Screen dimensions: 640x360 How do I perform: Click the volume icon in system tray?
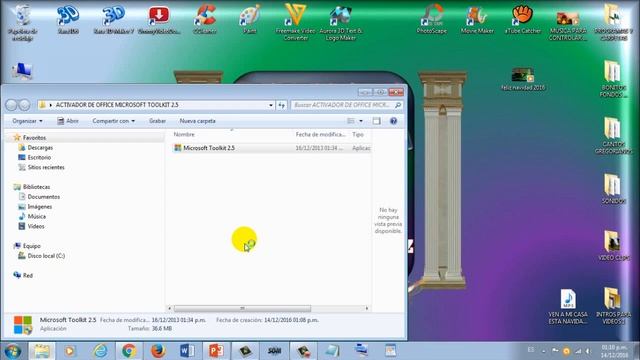(x=588, y=351)
